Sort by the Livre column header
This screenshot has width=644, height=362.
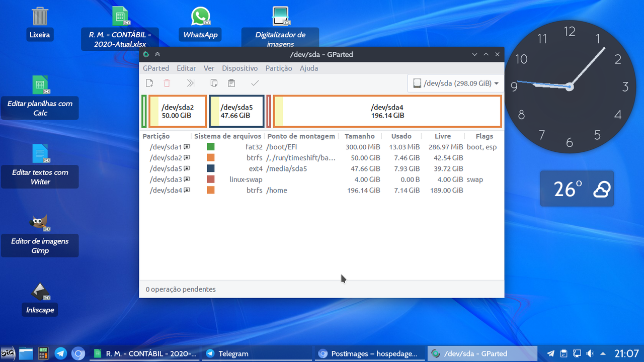click(443, 136)
